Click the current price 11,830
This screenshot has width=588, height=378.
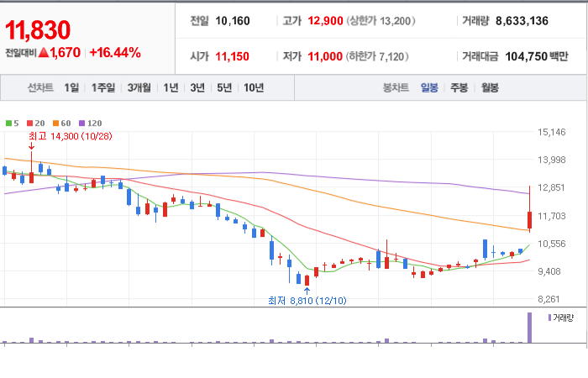click(x=38, y=30)
